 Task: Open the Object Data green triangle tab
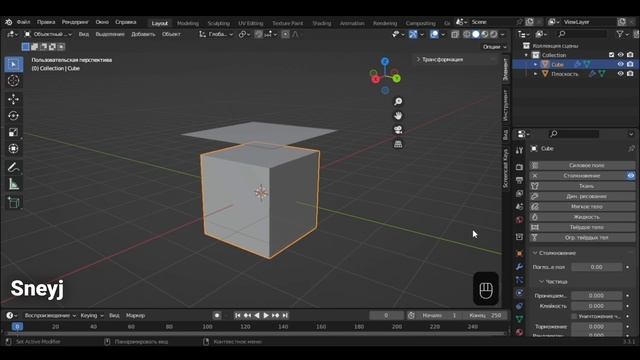coord(519,319)
